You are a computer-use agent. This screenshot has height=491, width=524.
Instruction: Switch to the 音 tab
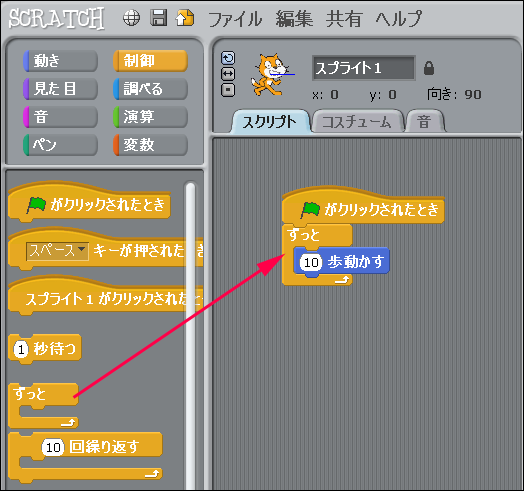pos(424,122)
